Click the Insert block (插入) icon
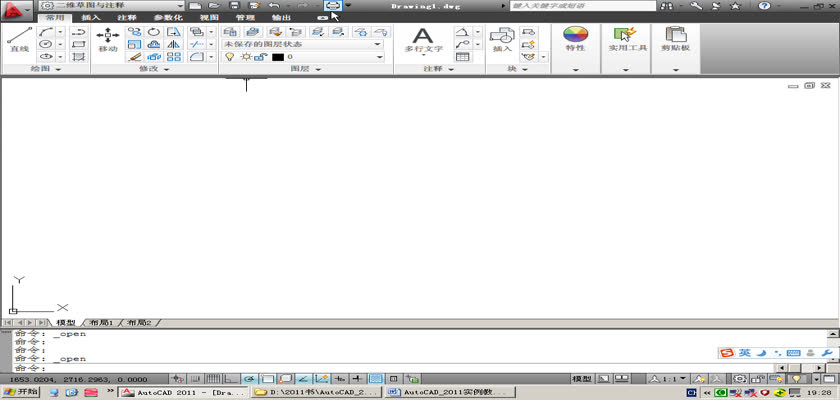This screenshot has height=400, width=840. click(x=502, y=40)
